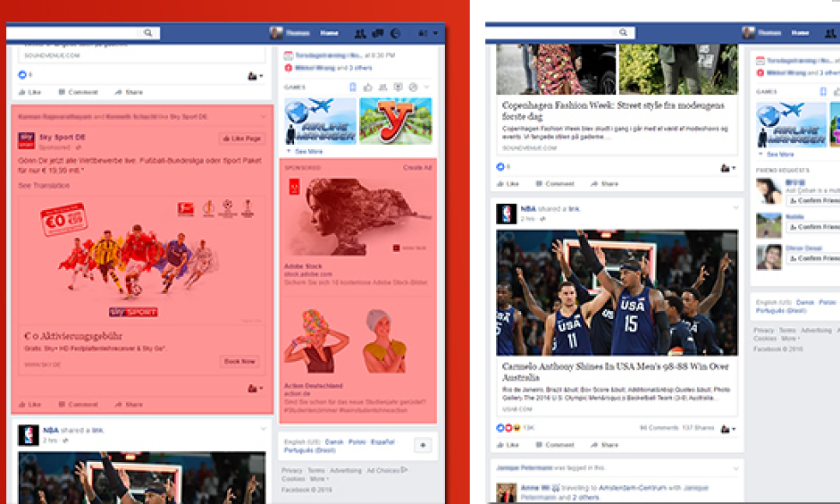840x504 pixels.
Task: Open messages icon in left window header
Action: click(x=378, y=33)
